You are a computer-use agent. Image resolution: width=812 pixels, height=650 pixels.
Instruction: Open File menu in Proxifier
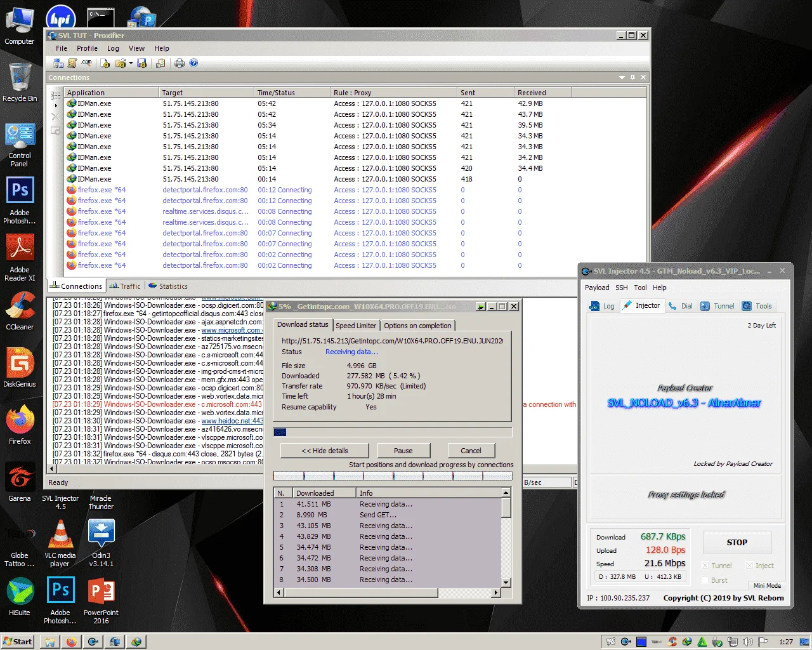pos(62,48)
